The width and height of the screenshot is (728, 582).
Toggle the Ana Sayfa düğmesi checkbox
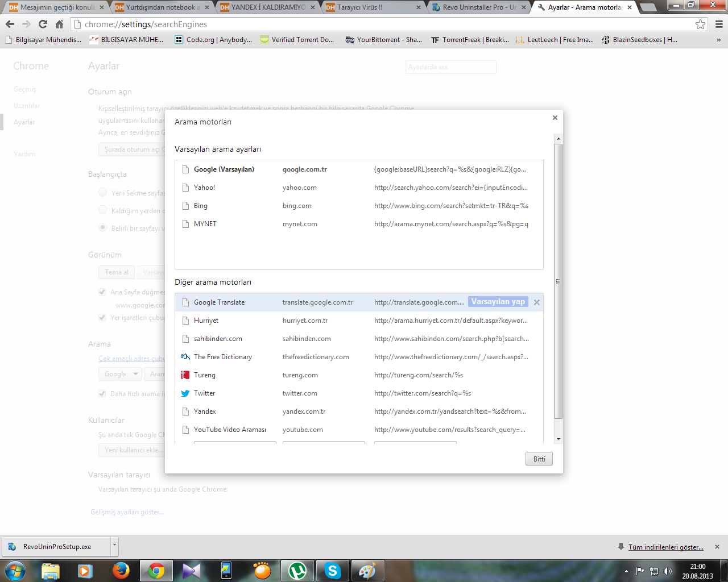(x=102, y=292)
